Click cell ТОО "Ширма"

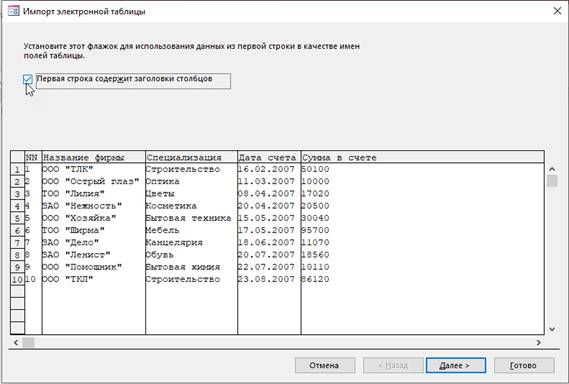[x=94, y=230]
